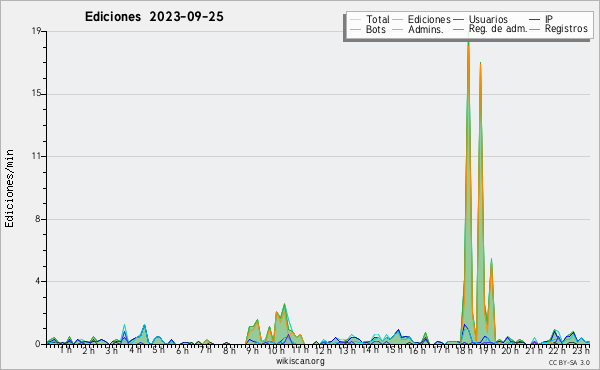
Task: Click the '18 h' x-axis label
Action: coord(463,350)
